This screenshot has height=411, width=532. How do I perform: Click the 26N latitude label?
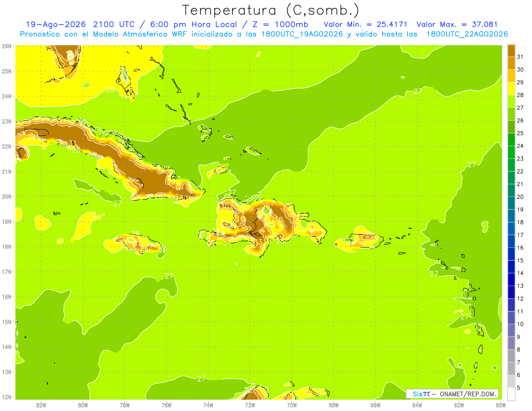6,46
